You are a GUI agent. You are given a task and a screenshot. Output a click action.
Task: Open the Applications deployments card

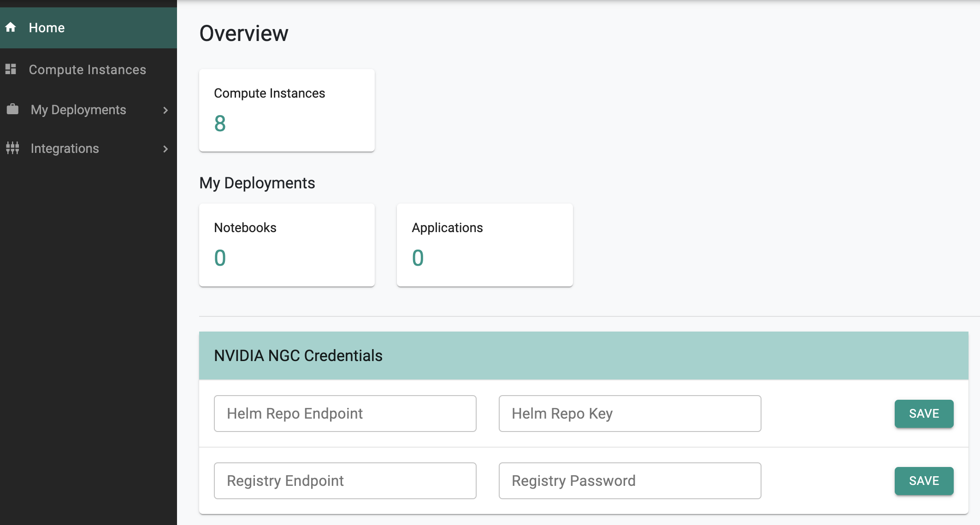coord(484,245)
